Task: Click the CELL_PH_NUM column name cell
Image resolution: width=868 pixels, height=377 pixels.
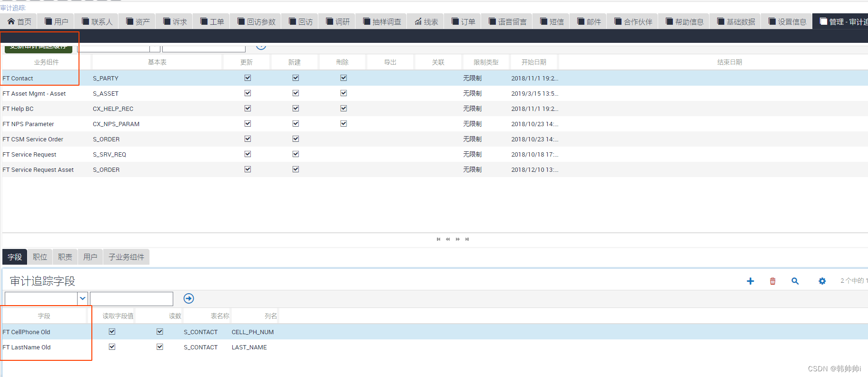Action: (253, 332)
